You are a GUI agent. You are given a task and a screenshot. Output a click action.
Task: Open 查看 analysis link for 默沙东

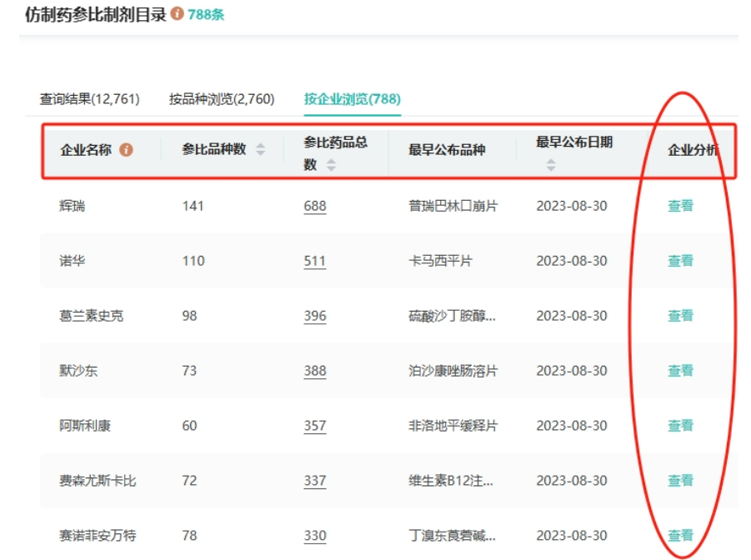click(681, 371)
